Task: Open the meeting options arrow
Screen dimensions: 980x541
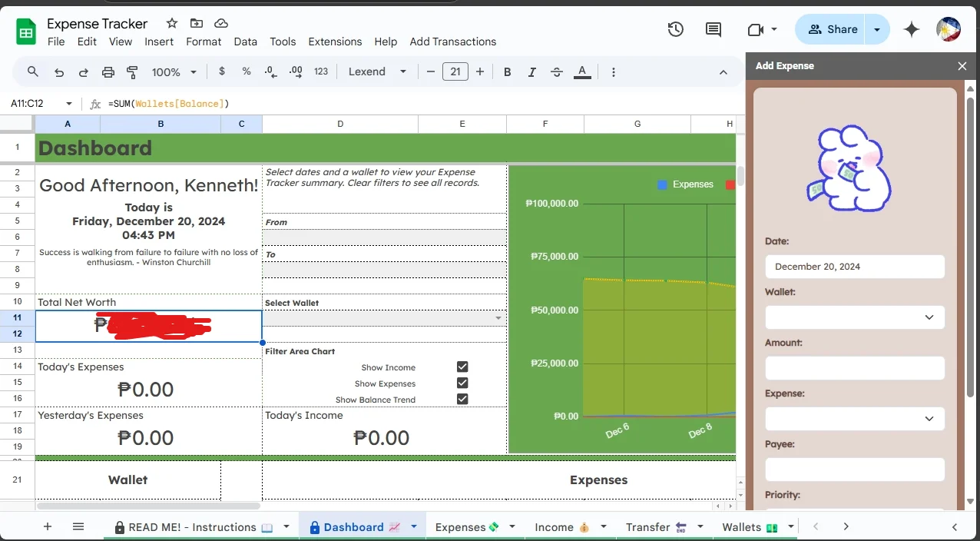Action: [774, 29]
